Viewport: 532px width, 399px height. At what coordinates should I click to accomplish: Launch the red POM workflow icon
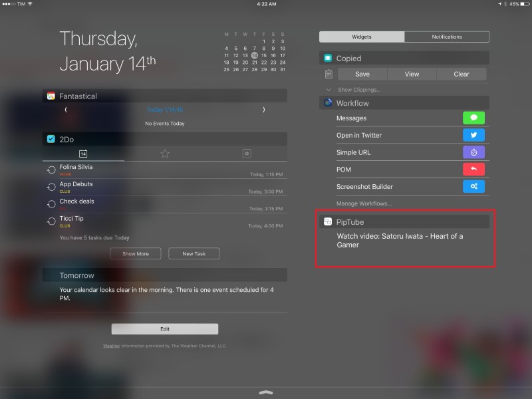[473, 170]
